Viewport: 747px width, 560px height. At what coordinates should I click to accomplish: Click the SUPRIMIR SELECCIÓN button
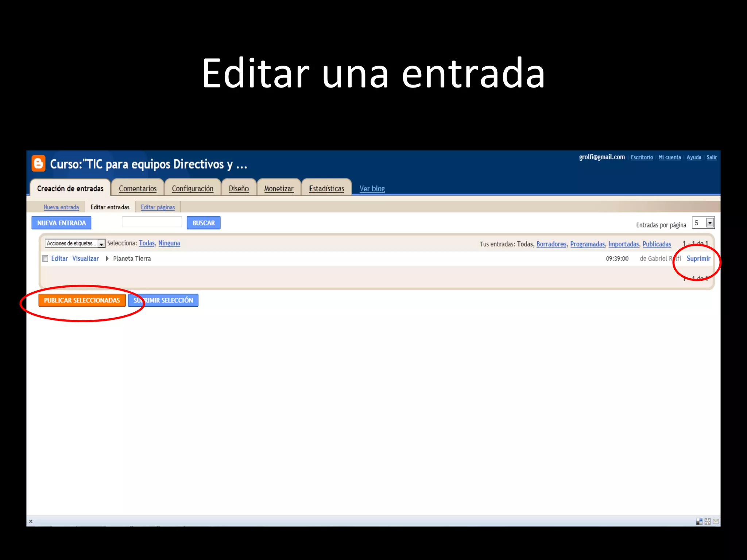[163, 300]
